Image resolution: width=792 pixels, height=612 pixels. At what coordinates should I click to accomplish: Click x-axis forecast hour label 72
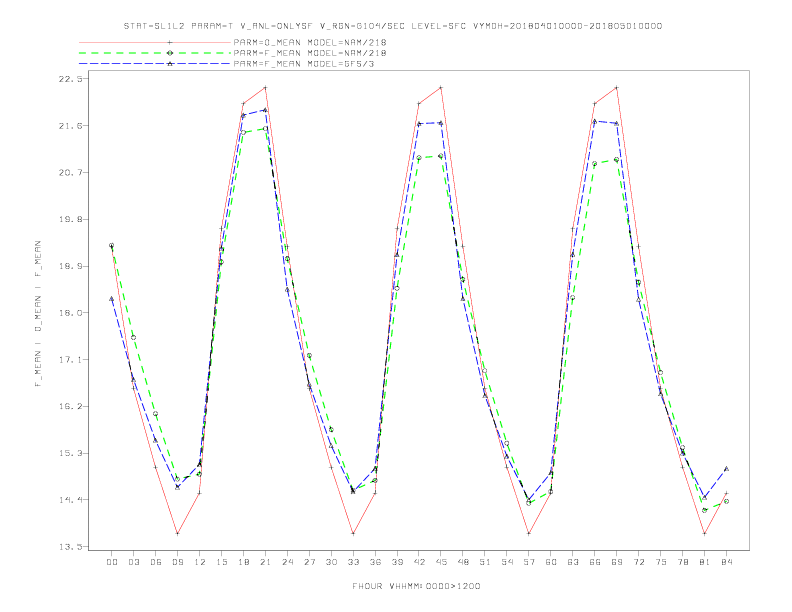coord(639,562)
